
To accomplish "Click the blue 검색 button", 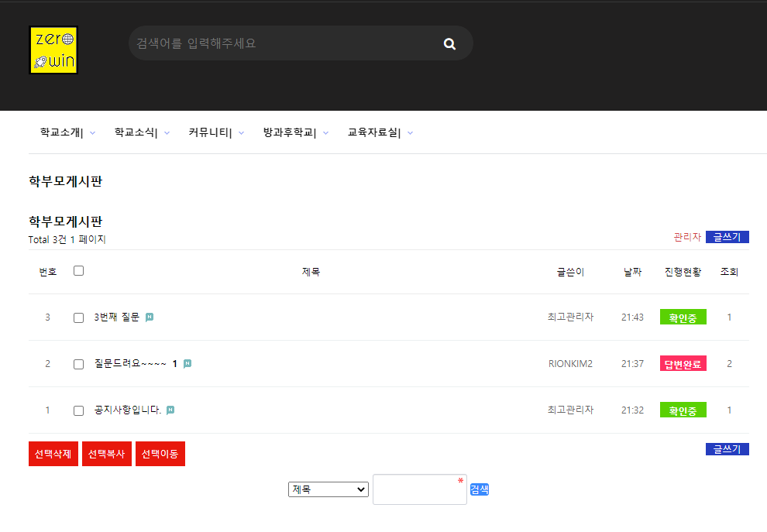I will (x=480, y=489).
